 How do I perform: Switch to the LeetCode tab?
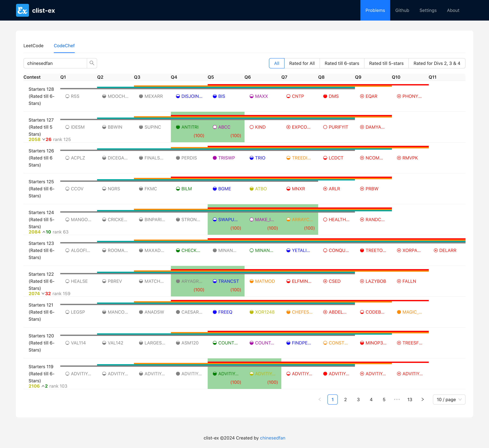click(x=33, y=46)
